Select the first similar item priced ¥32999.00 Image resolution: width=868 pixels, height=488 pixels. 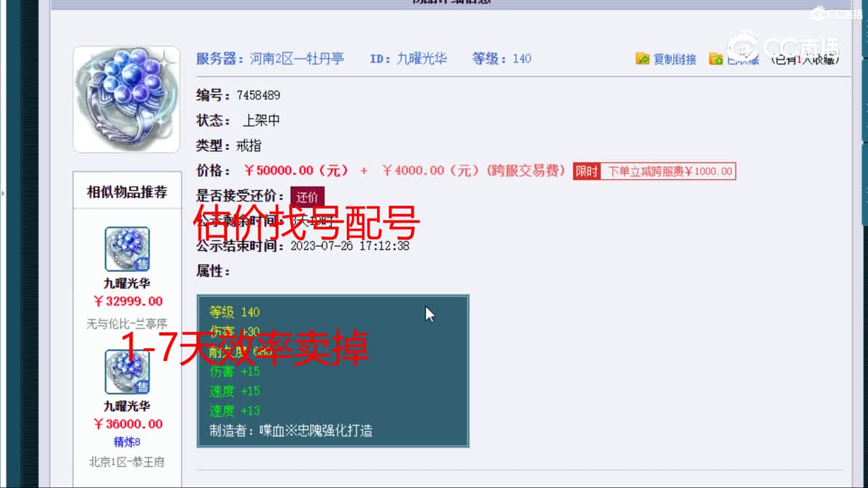pyautogui.click(x=127, y=249)
